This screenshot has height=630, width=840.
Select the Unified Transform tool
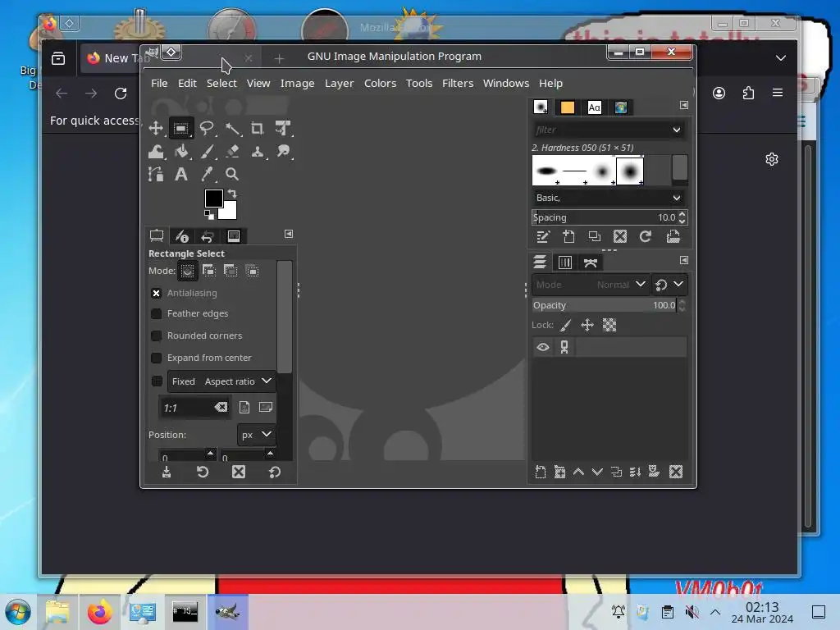283,128
